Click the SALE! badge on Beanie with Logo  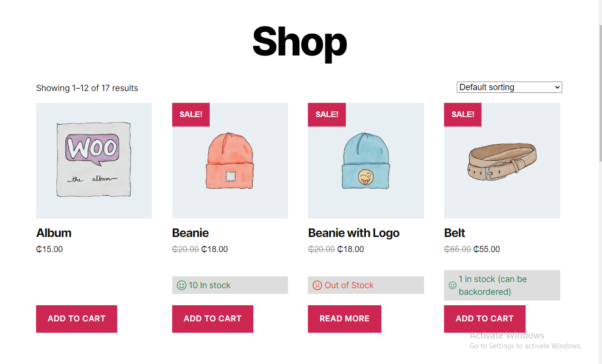(x=327, y=115)
